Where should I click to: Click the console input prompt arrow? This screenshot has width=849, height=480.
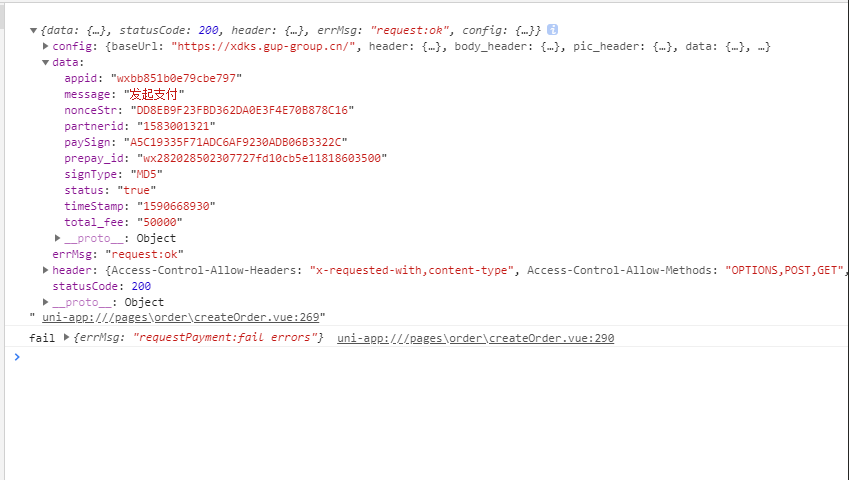17,357
